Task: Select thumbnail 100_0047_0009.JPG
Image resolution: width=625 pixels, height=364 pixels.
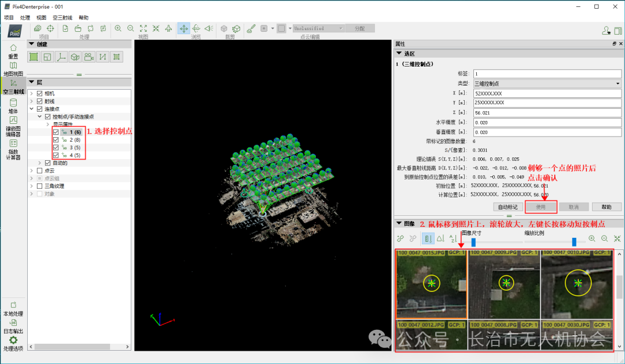Action: click(504, 284)
